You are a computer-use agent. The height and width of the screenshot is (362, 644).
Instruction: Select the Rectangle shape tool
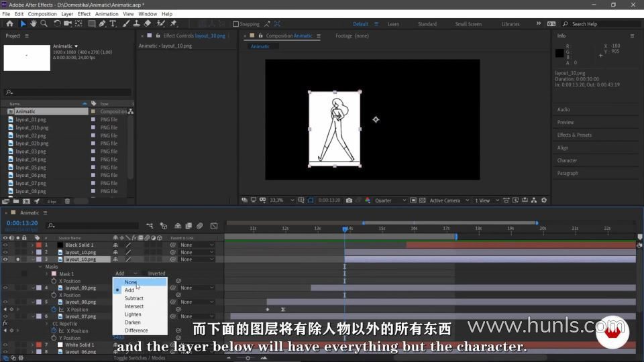coord(92,24)
